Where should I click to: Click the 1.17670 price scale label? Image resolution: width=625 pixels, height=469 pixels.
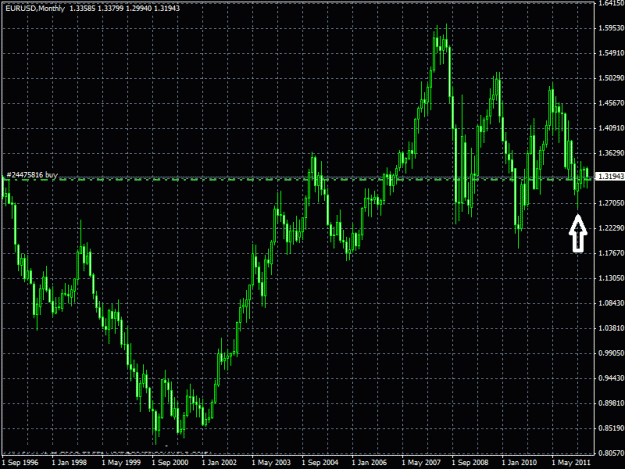(611, 253)
